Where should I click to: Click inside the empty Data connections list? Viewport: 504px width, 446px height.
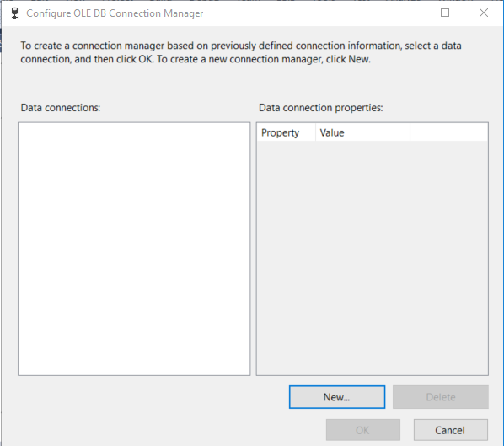point(134,249)
